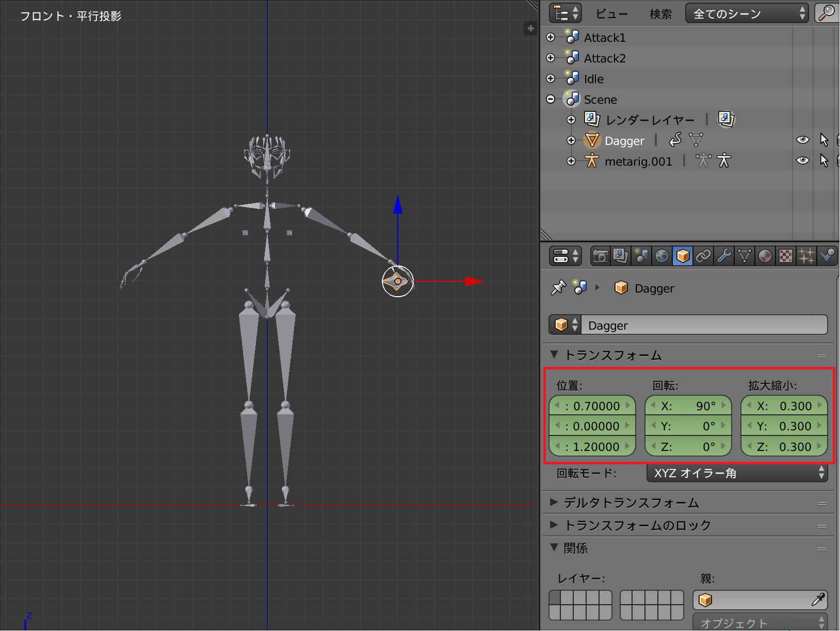Open the Texture properties tab (checker icon)
Screen dimensions: 840x631
(x=786, y=256)
